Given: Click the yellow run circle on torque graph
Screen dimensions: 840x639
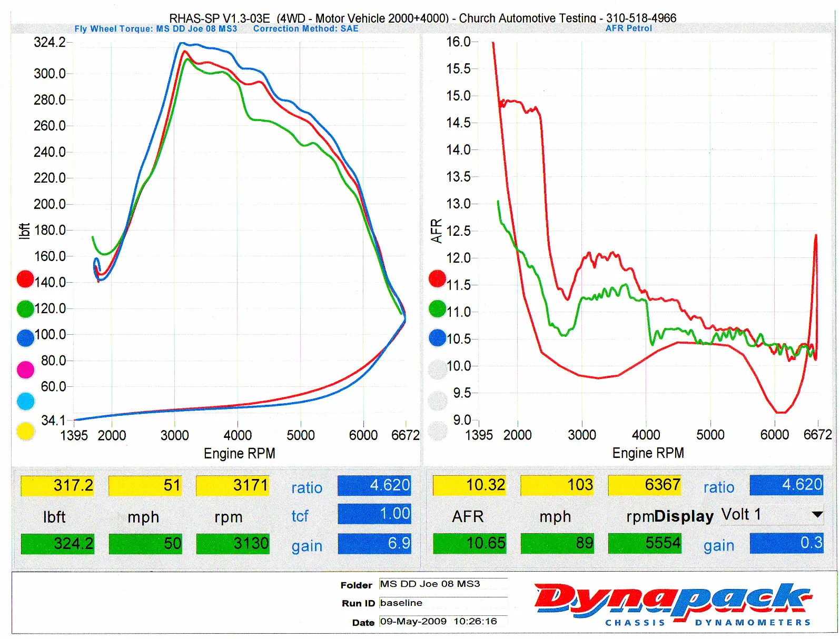Looking at the screenshot, I should pos(25,431).
